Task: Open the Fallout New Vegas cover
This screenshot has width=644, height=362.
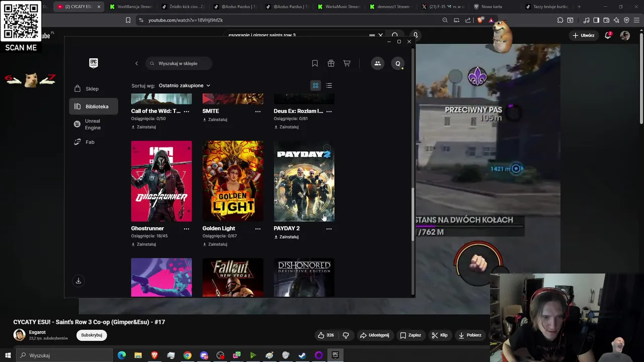Action: [233, 278]
